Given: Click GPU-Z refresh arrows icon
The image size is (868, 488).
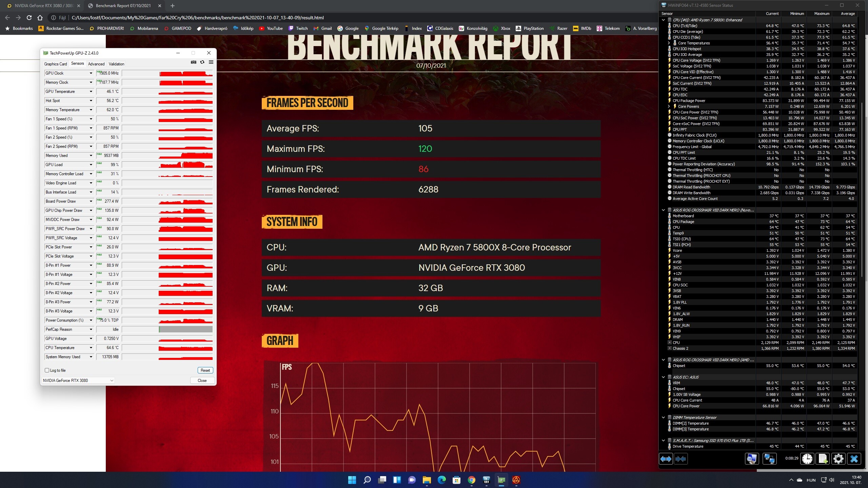Looking at the screenshot, I should [x=202, y=62].
